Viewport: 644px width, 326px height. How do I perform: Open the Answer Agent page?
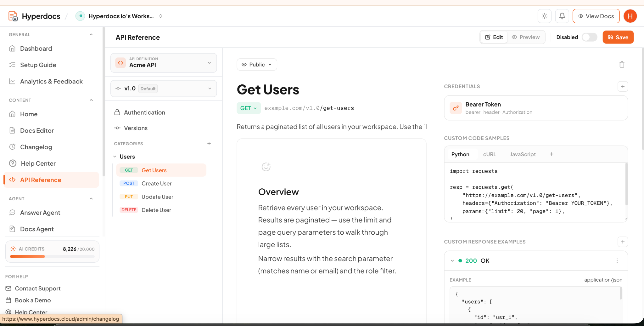click(52, 213)
